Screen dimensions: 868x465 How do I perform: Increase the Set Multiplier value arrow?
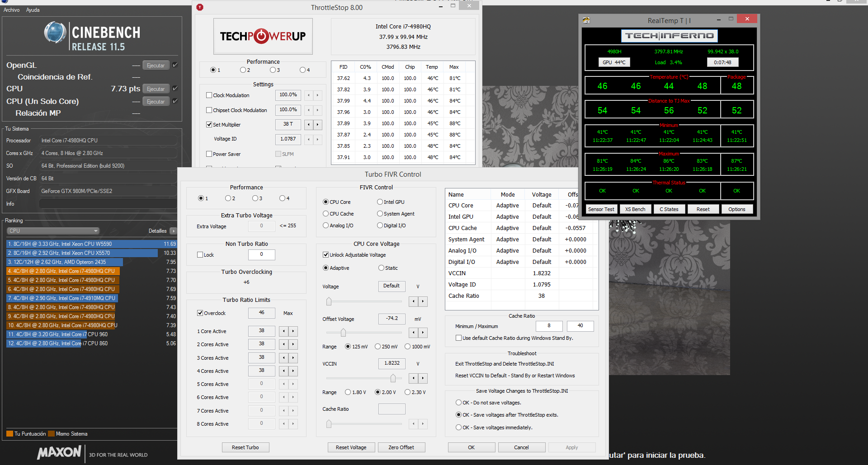click(317, 124)
